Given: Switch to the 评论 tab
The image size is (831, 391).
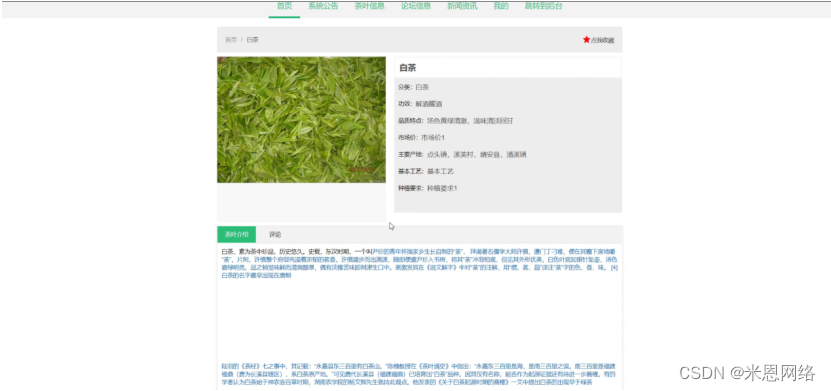Looking at the screenshot, I should tap(275, 234).
